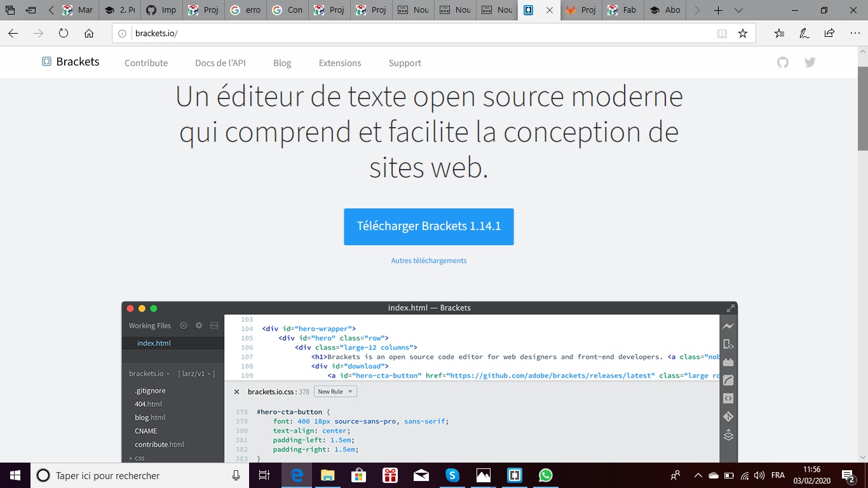This screenshot has width=868, height=488.
Task: Open WhatsApp from the taskbar
Action: click(546, 475)
